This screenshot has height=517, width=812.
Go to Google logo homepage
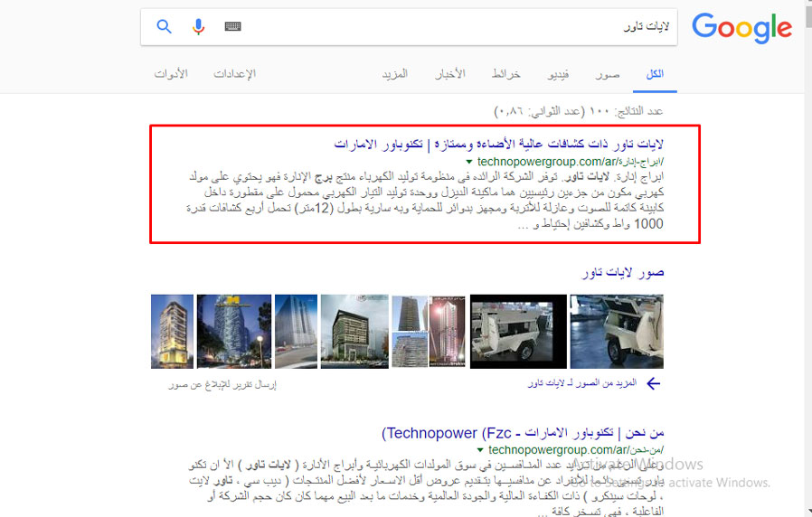point(742,28)
